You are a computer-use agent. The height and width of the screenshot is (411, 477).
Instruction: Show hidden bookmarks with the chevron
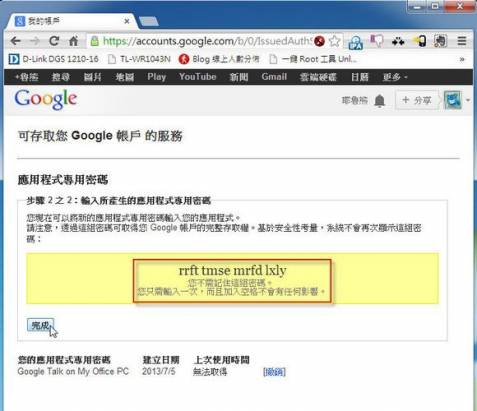[x=462, y=59]
